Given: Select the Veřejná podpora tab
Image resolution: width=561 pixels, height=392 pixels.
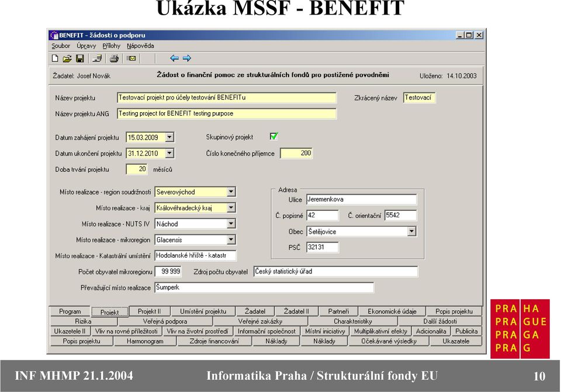Looking at the screenshot, I should coord(165,321).
